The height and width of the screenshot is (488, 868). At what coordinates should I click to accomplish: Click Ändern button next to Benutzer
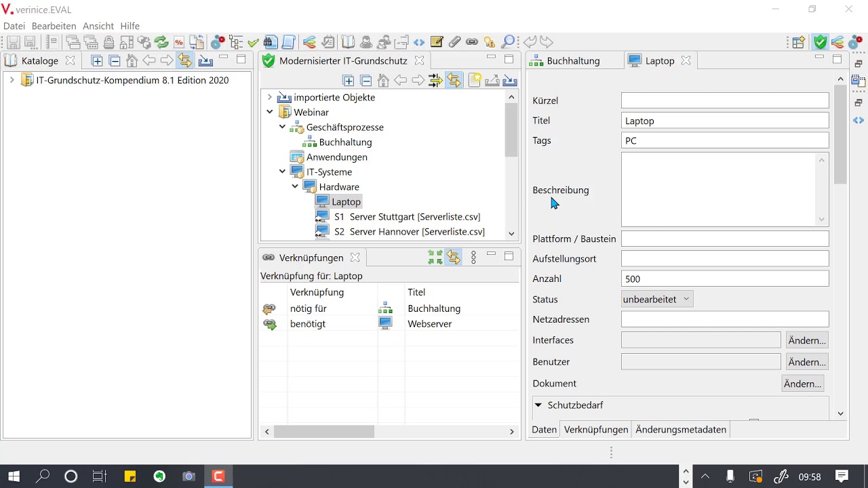[807, 362]
